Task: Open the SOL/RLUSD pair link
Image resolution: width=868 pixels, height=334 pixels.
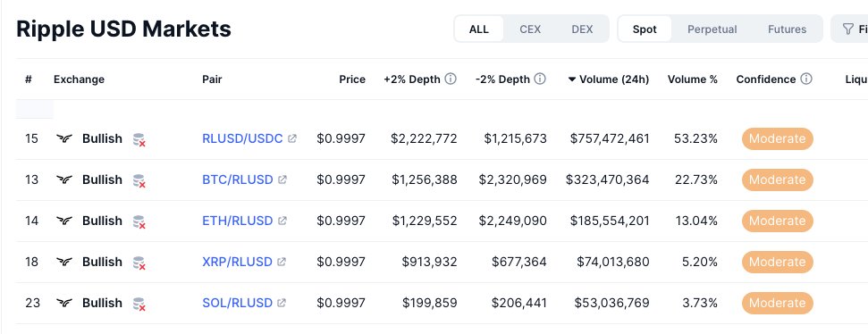Action: tap(237, 303)
